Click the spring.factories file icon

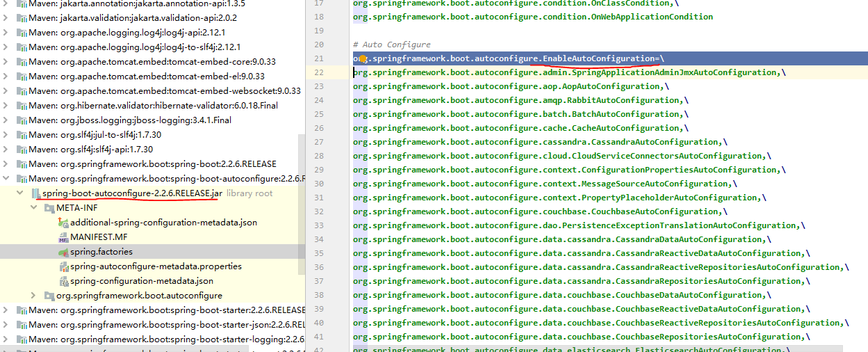point(63,252)
